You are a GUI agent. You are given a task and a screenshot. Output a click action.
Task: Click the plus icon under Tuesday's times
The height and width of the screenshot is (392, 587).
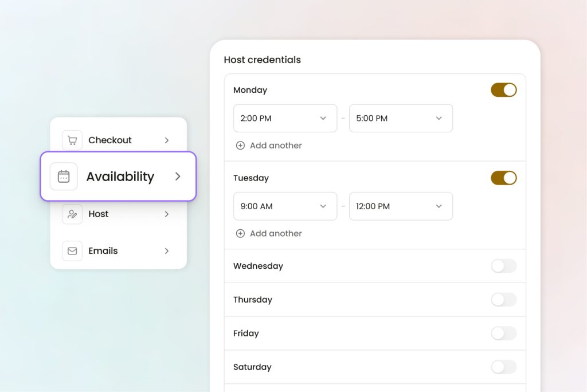[240, 233]
